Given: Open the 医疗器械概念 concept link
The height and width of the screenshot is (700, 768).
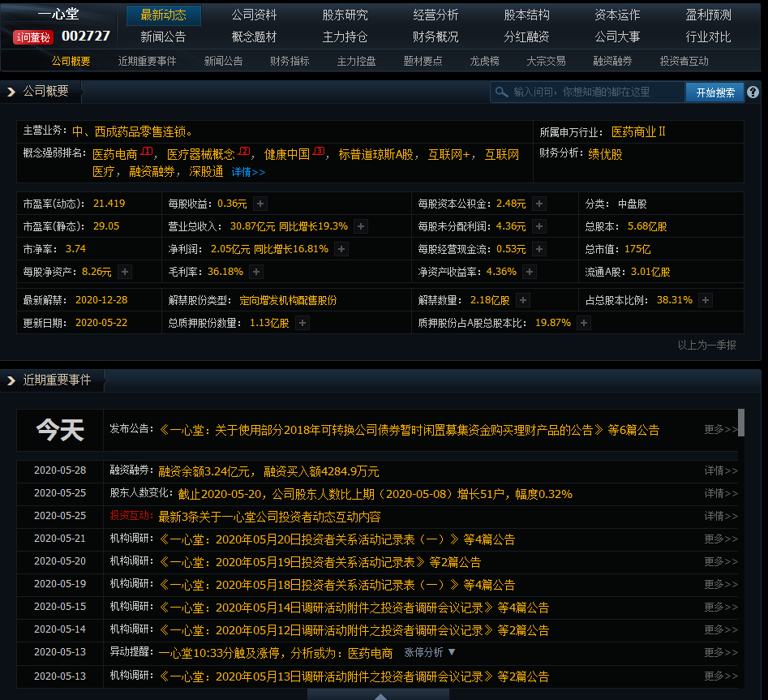Looking at the screenshot, I should [x=201, y=155].
